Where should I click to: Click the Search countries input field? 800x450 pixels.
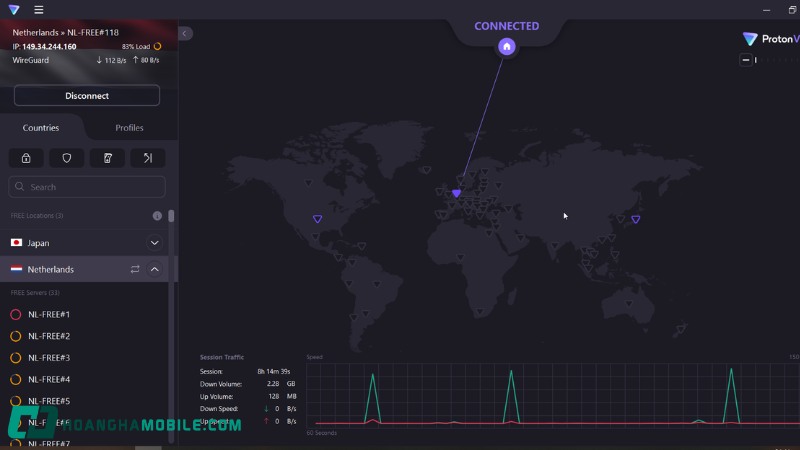88,187
